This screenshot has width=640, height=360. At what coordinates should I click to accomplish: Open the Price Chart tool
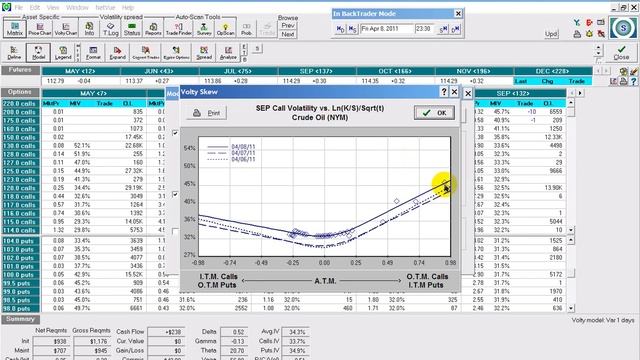40,29
